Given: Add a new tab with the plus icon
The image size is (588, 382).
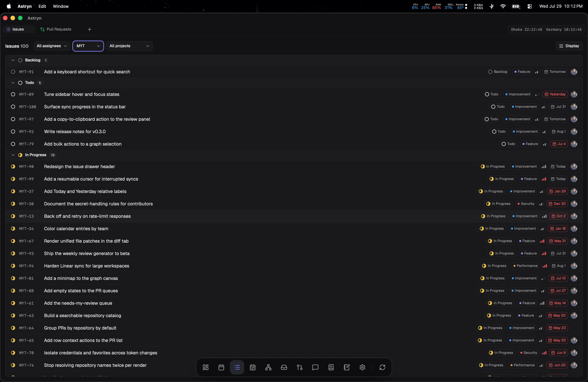Looking at the screenshot, I should [90, 29].
